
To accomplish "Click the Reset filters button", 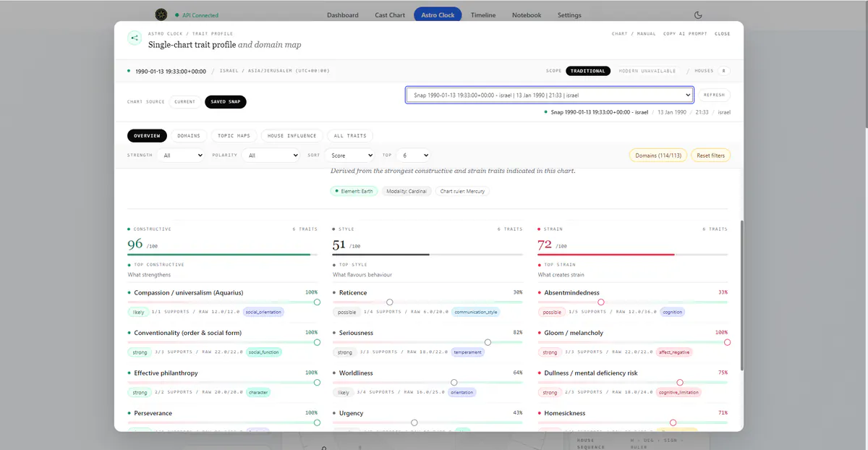I will pos(711,156).
